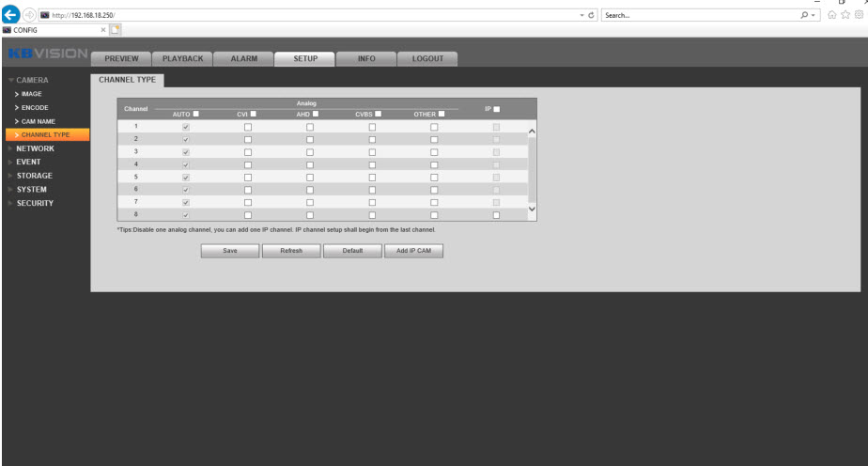The width and height of the screenshot is (868, 466).
Task: Check CVBS checkbox for channel 1
Action: tap(372, 126)
